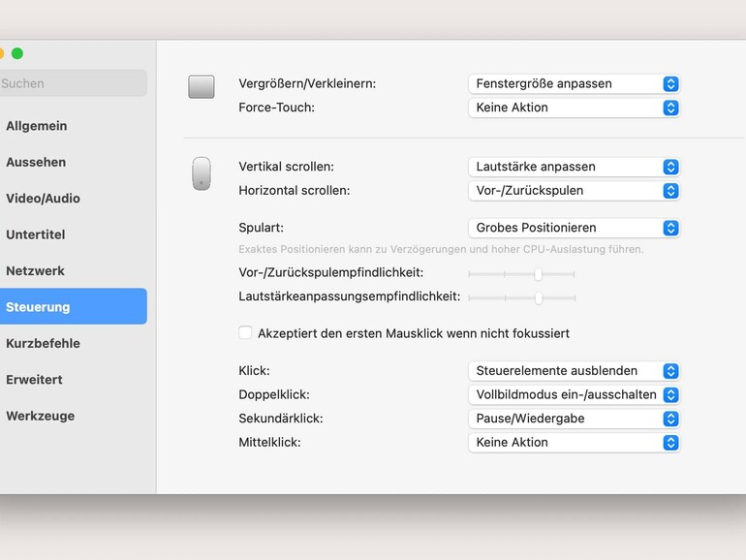The height and width of the screenshot is (560, 746).
Task: Expand the Vertikal scrollen dropdown
Action: pyautogui.click(x=574, y=167)
